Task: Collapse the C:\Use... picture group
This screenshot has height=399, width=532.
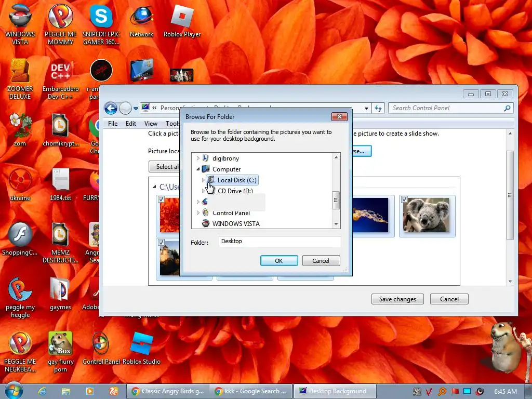Action: (x=154, y=187)
